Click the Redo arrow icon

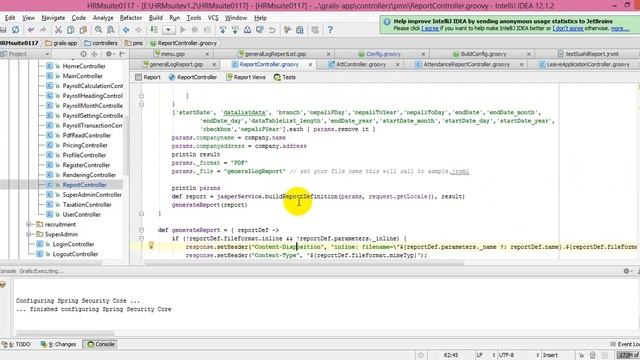(43, 30)
